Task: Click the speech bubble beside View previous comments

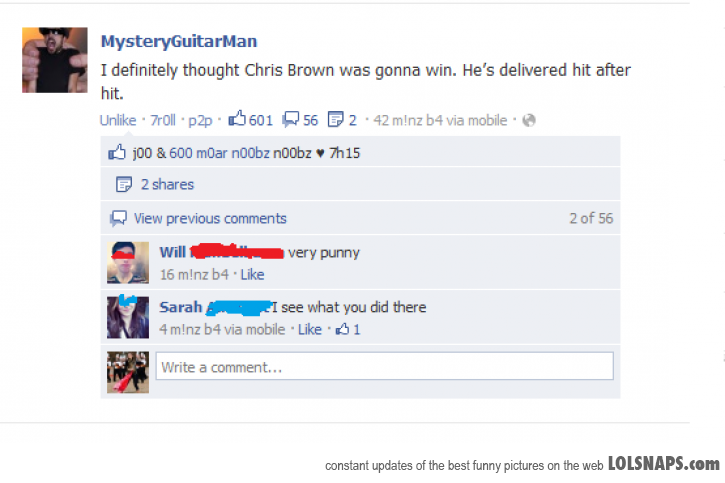Action: pos(118,218)
